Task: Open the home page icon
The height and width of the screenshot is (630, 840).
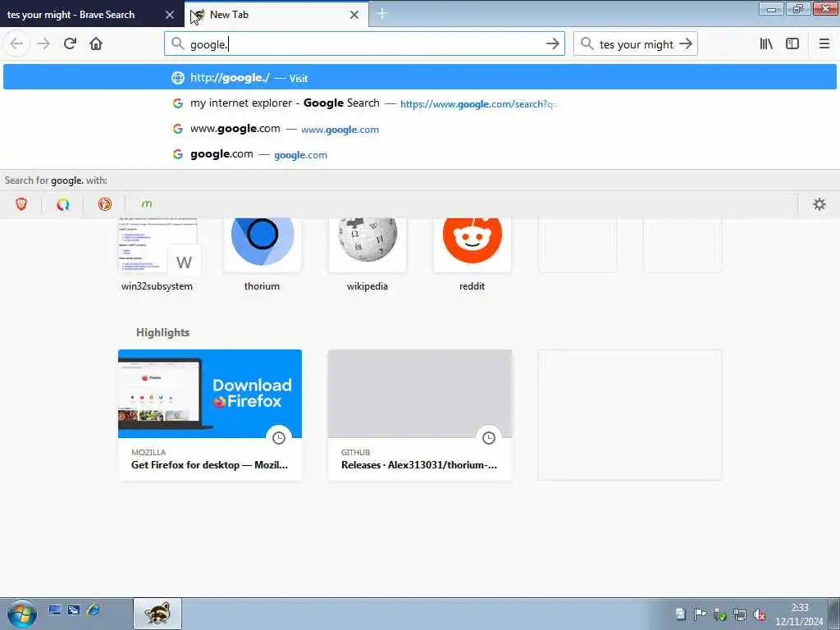Action: pos(96,44)
